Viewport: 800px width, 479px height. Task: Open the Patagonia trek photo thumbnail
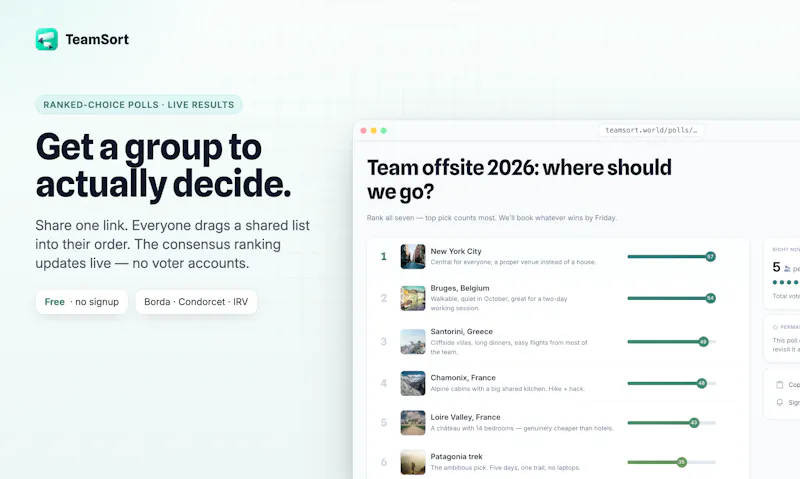click(413, 462)
